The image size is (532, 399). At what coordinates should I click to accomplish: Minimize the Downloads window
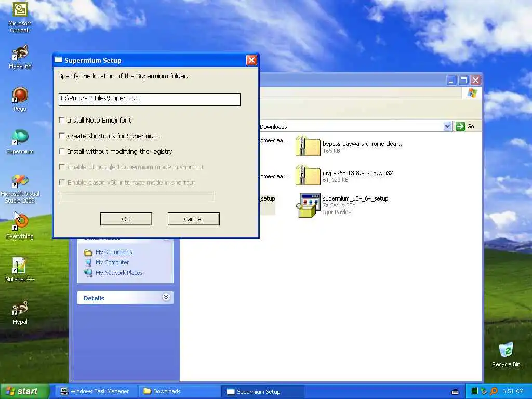(451, 81)
